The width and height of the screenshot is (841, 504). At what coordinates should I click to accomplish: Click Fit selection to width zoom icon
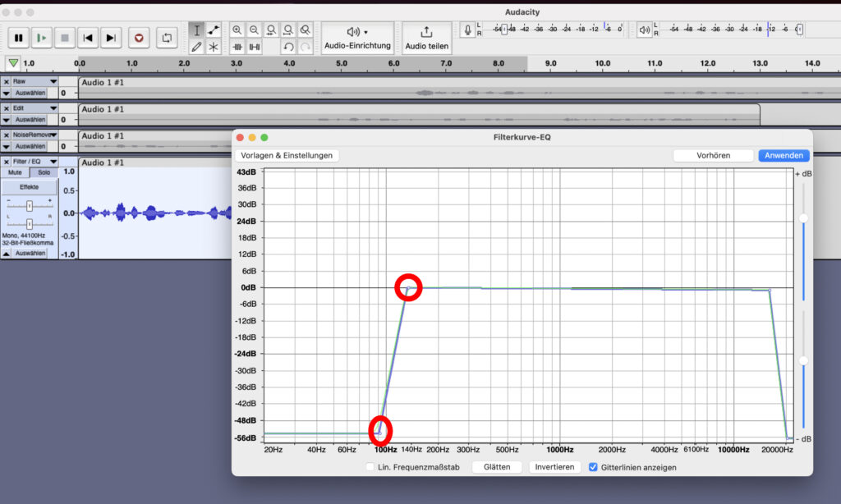pyautogui.click(x=271, y=30)
